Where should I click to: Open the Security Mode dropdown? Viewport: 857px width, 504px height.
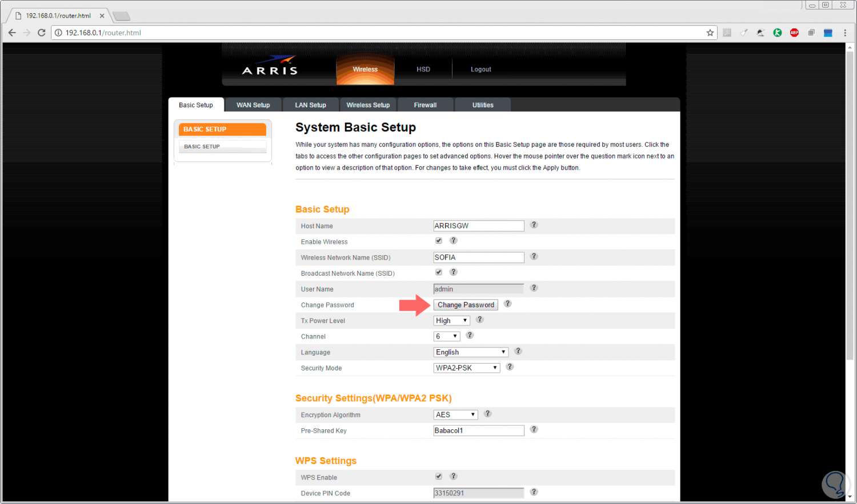point(467,368)
